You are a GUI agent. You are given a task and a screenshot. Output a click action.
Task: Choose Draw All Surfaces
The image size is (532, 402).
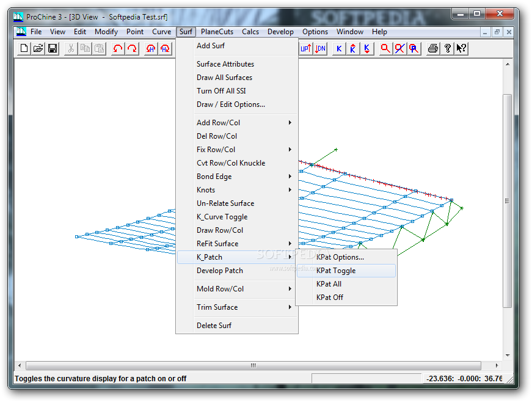[237, 78]
